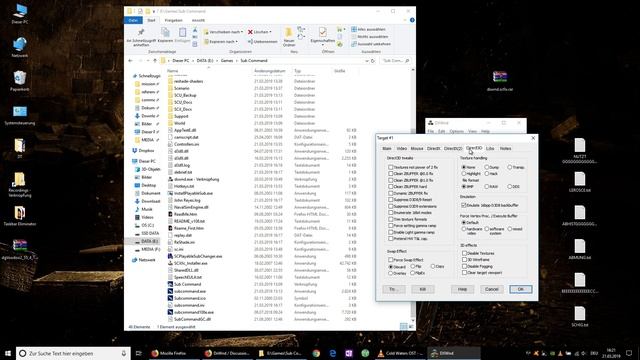640x360 pixels.
Task: Click the DxWnd taskbar button
Action: [454, 353]
